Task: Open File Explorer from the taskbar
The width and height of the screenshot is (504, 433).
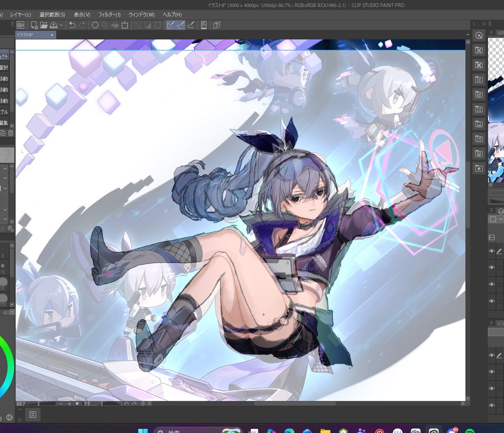Action: tap(325, 431)
